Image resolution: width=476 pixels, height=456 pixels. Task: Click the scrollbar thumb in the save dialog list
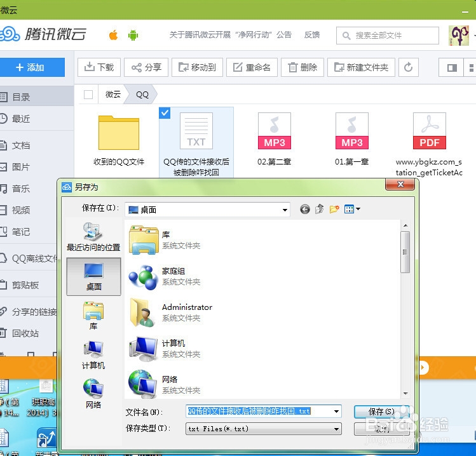(405, 252)
